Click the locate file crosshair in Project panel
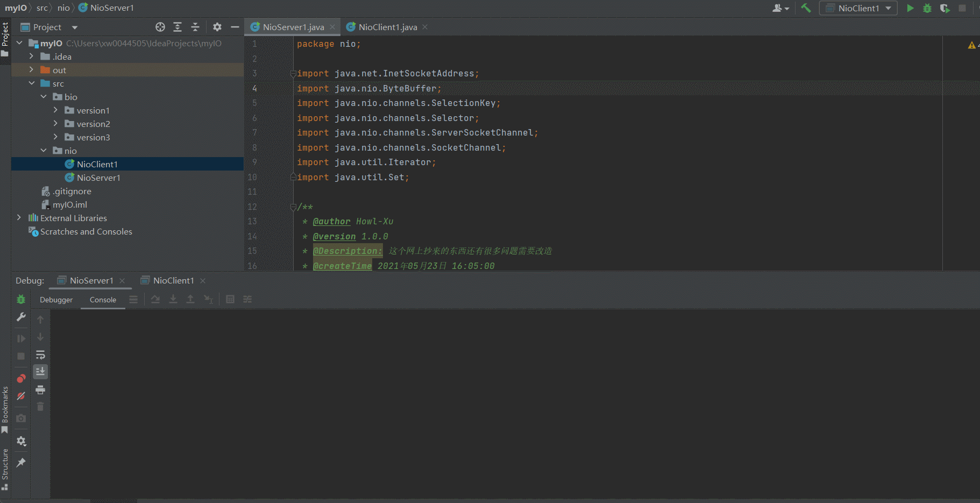This screenshot has width=980, height=503. [160, 27]
